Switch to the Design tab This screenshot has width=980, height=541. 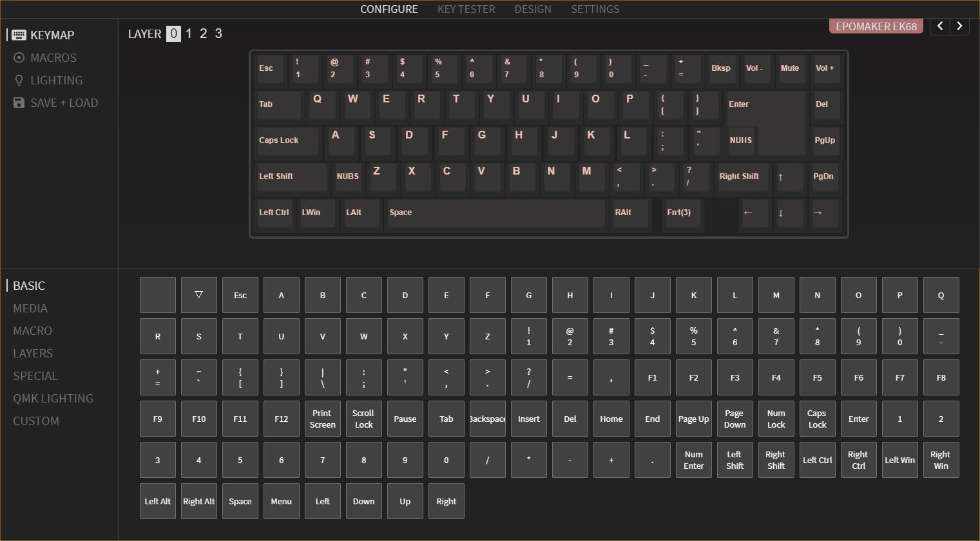tap(532, 9)
